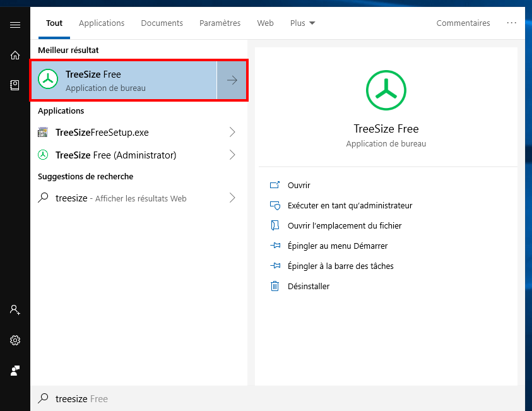The image size is (532, 411).
Task: Click the pin icon for barre des tâches
Action: tap(275, 266)
